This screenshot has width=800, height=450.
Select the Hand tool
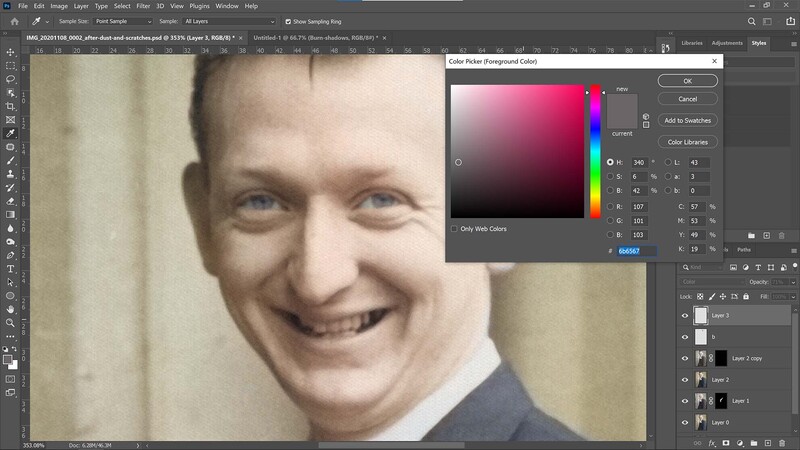coord(10,309)
